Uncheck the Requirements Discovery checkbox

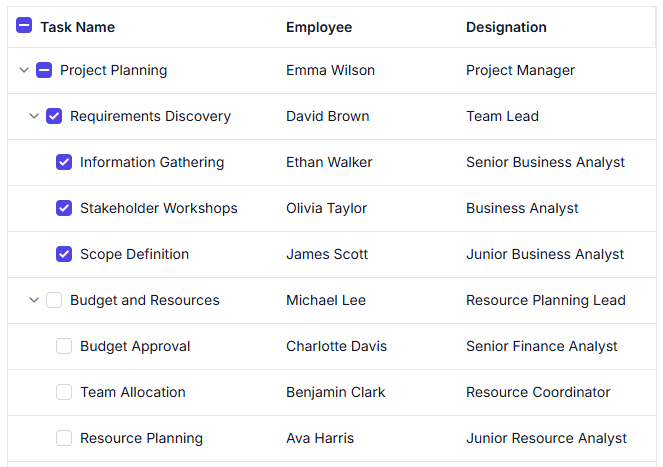(54, 116)
